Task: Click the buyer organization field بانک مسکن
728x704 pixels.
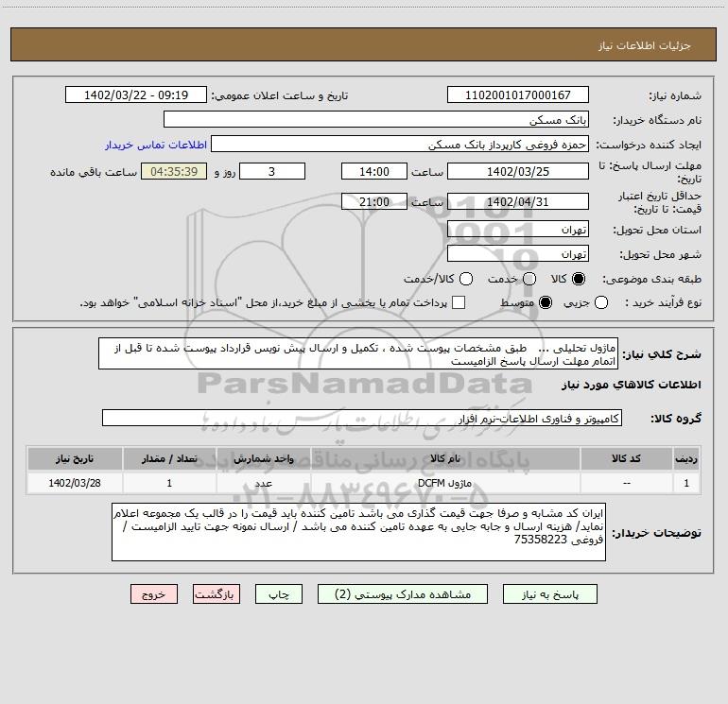Action: coord(376,120)
